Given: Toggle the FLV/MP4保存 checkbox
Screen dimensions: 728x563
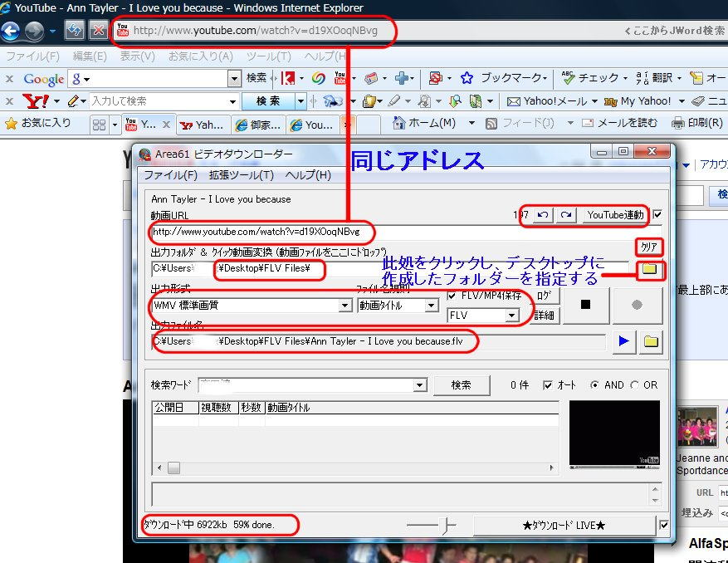Looking at the screenshot, I should point(452,296).
